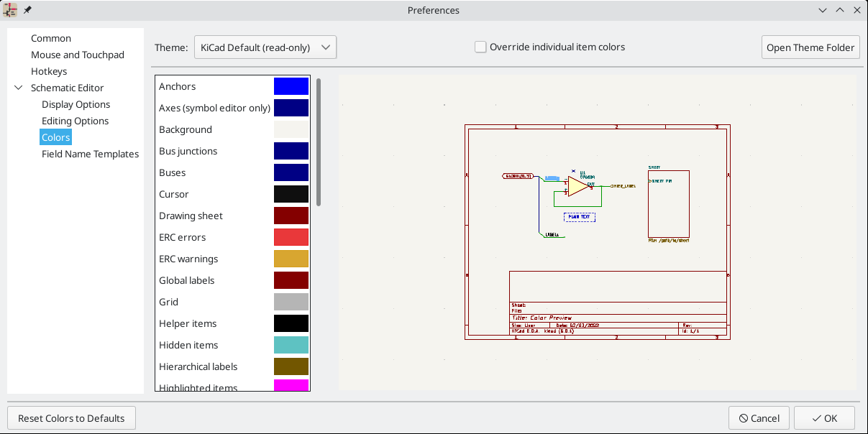Viewport: 868px width, 434px height.
Task: Click the Cancel button
Action: tap(759, 418)
